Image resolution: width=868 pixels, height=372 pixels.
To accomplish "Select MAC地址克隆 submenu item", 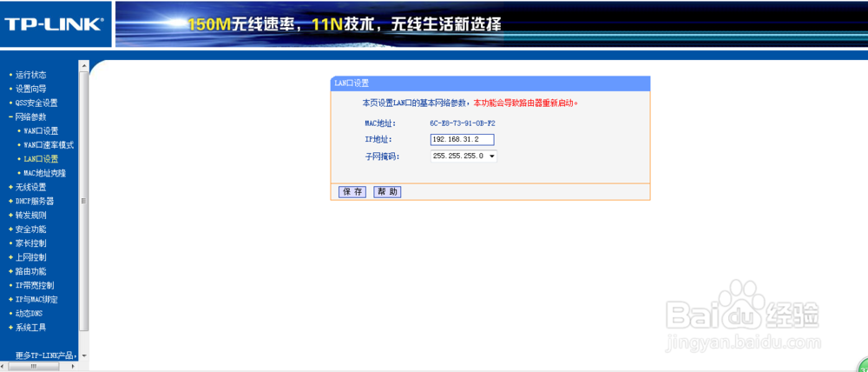I will 45,173.
